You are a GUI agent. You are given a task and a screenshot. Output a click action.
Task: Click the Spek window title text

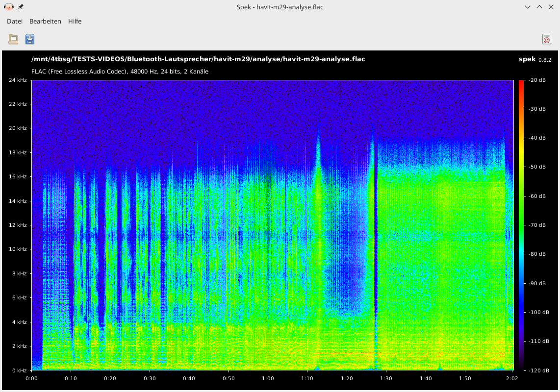pos(280,7)
